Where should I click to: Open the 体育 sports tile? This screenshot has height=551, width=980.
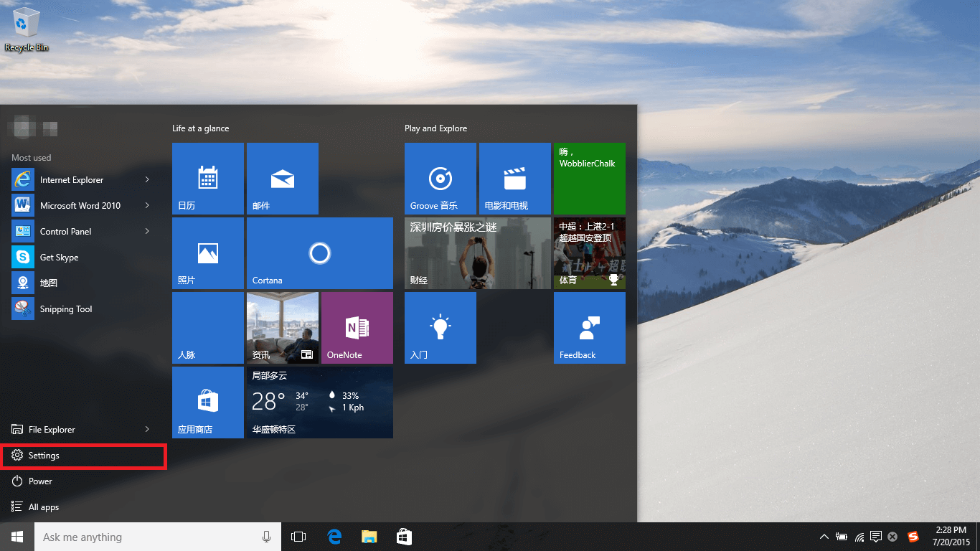tap(590, 253)
